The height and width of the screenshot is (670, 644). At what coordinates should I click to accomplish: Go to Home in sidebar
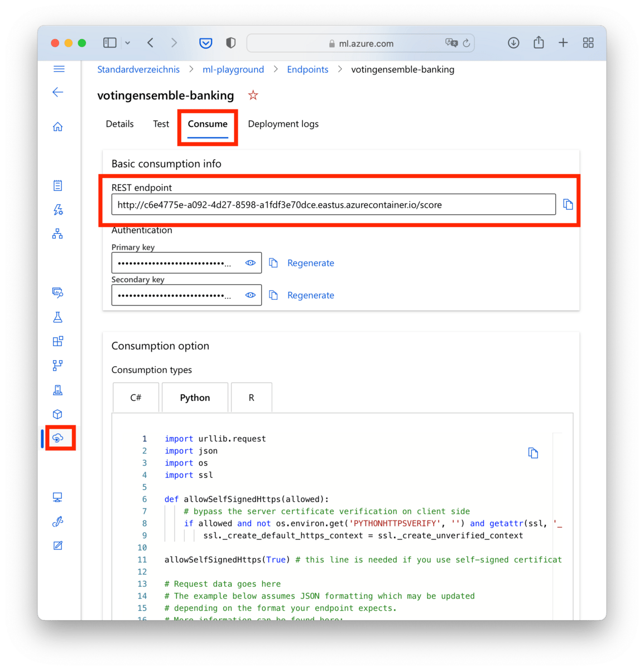[x=58, y=127]
